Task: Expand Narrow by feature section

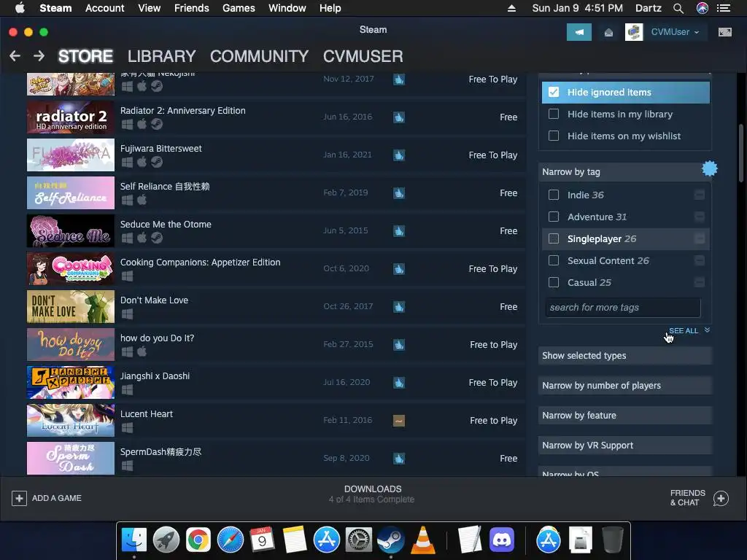Action: pos(625,416)
